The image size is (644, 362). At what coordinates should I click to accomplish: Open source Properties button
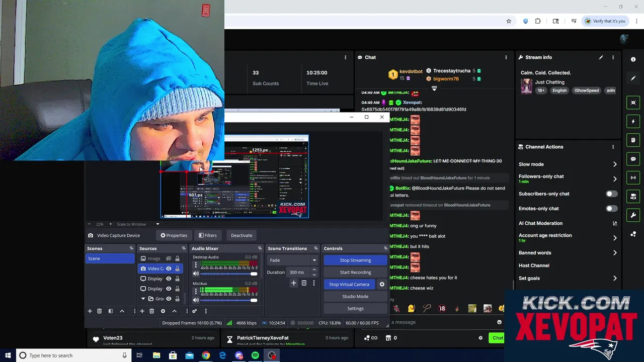174,235
